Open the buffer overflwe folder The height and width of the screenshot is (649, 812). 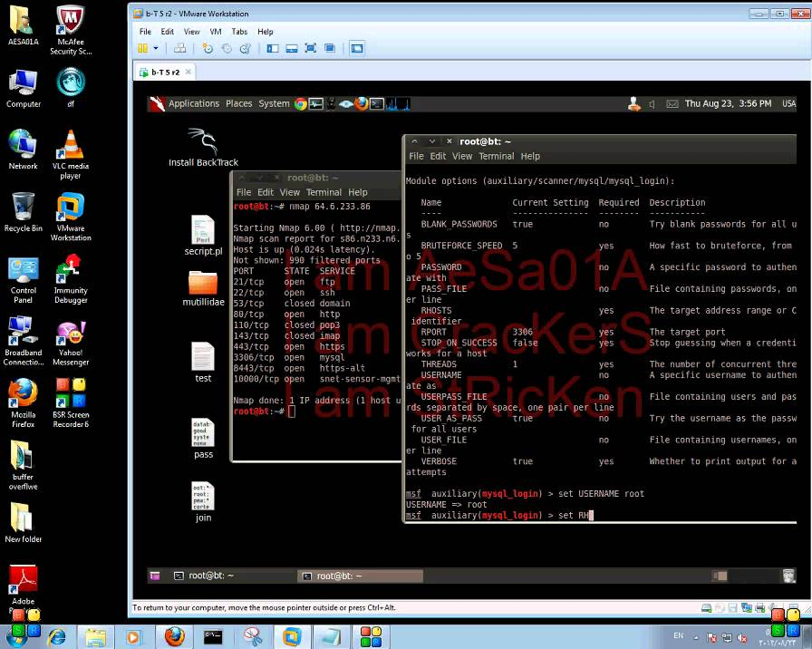click(24, 465)
